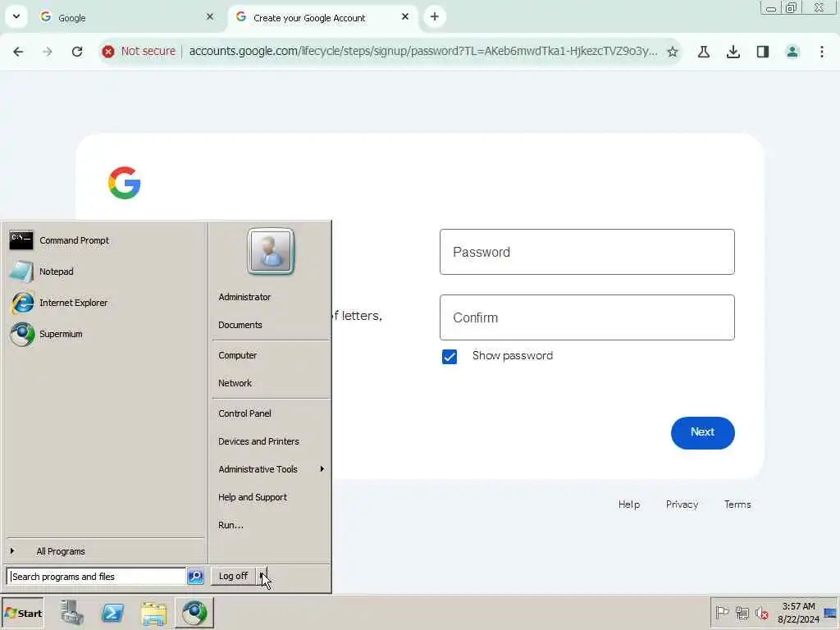Open Supermium from the Start menu
The height and width of the screenshot is (630, 840).
point(105,334)
